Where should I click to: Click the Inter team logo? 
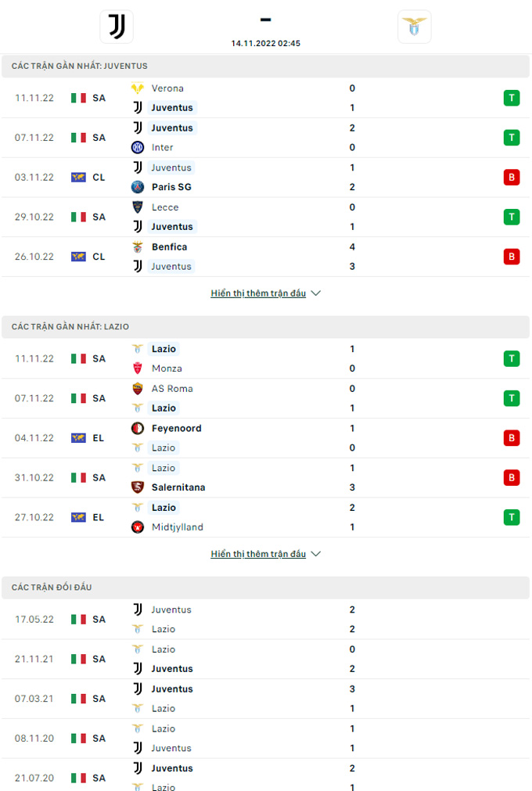[138, 147]
